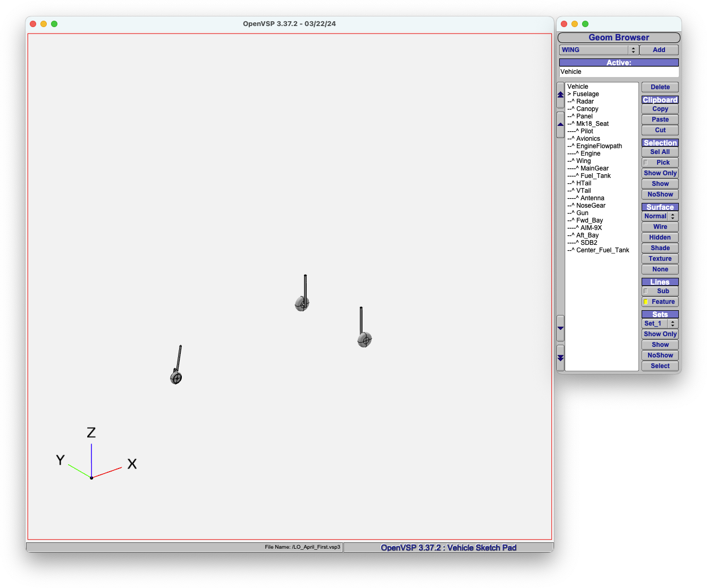Click the XYZ axis origin indicator
The image size is (707, 588).
91,478
